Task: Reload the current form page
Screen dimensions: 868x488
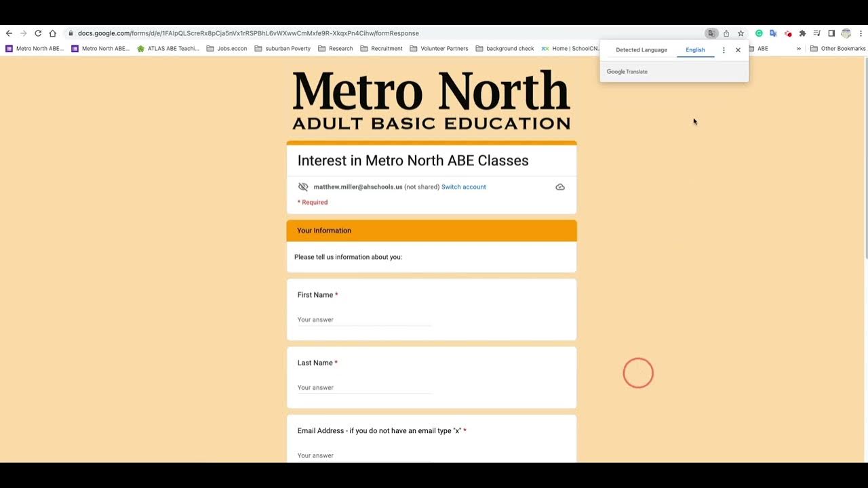Action: [38, 33]
